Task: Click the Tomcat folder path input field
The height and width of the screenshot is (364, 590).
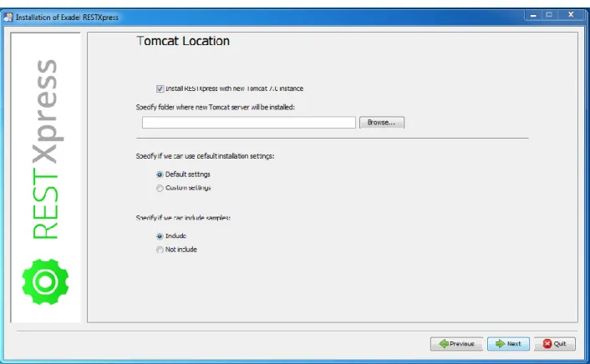Action: 249,122
